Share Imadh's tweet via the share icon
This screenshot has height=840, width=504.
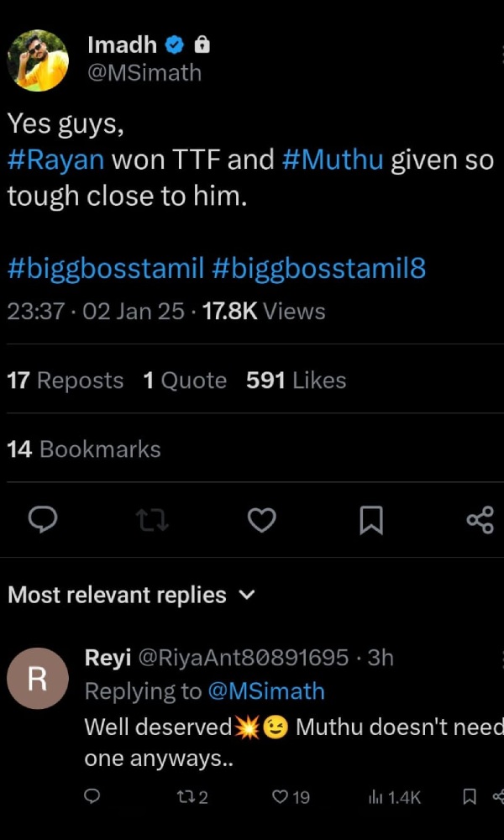coord(479,520)
